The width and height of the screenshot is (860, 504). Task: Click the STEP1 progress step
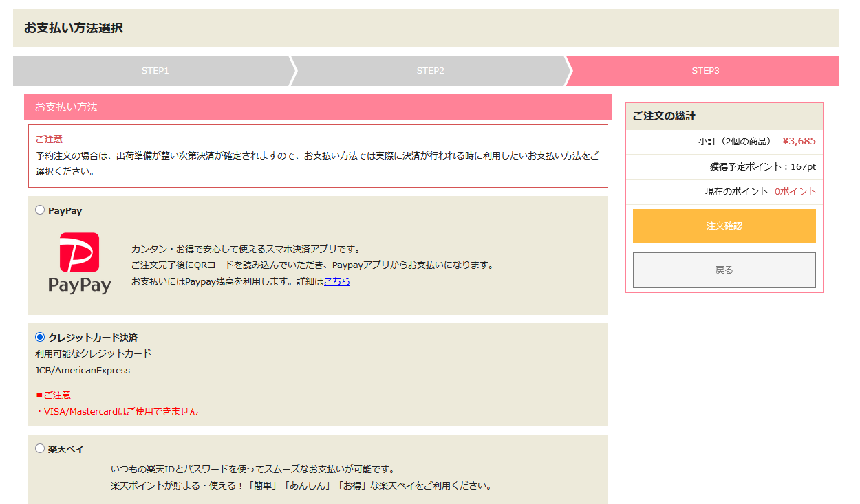[x=155, y=70]
